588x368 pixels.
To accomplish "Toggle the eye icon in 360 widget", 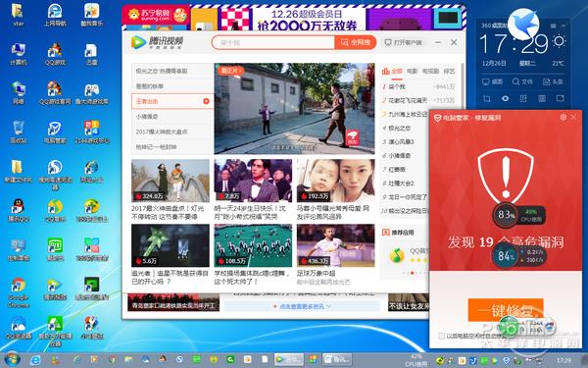I will coord(505,98).
